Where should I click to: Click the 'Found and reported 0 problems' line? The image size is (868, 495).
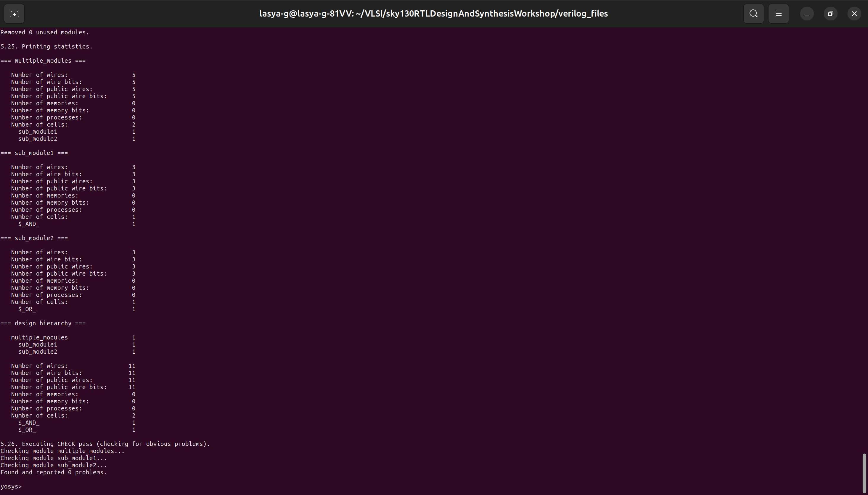[x=53, y=472]
